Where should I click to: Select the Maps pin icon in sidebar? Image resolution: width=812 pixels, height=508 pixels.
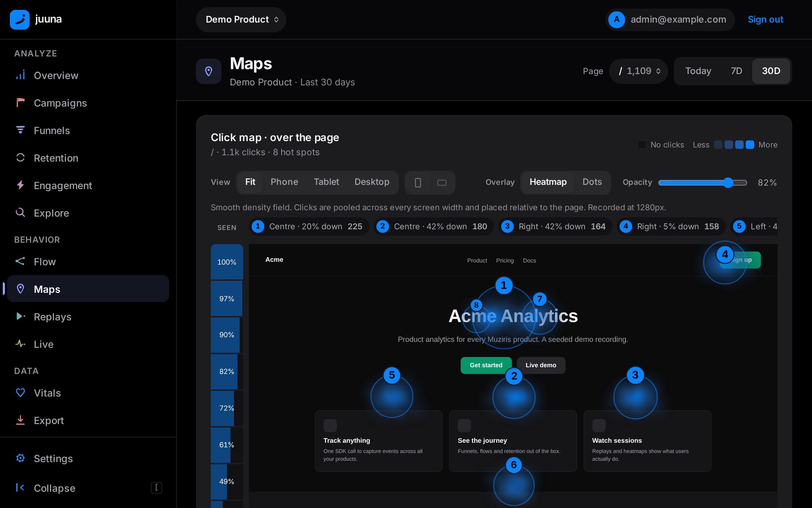(x=20, y=289)
